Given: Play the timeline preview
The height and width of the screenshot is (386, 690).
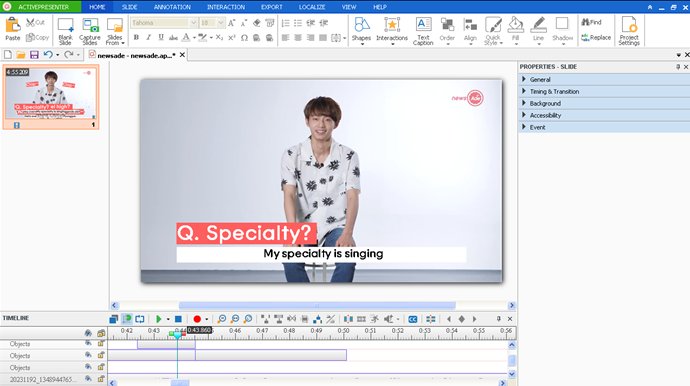Looking at the screenshot, I should (x=158, y=319).
